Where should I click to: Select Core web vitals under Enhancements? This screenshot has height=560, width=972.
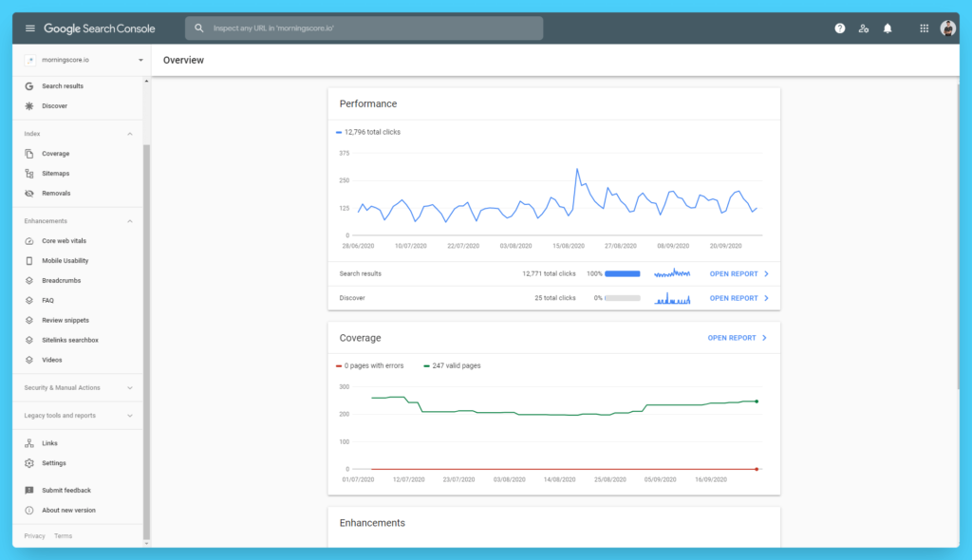click(x=63, y=240)
